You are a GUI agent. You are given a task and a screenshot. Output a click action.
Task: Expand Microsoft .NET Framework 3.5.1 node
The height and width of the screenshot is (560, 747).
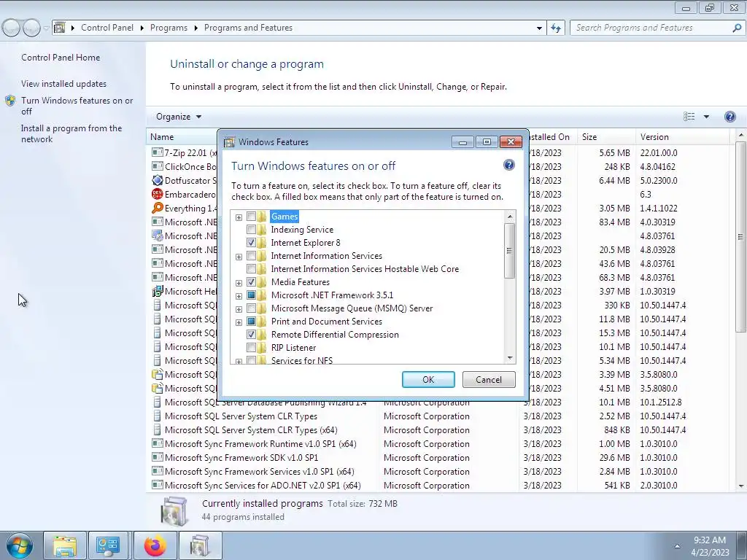coord(239,296)
